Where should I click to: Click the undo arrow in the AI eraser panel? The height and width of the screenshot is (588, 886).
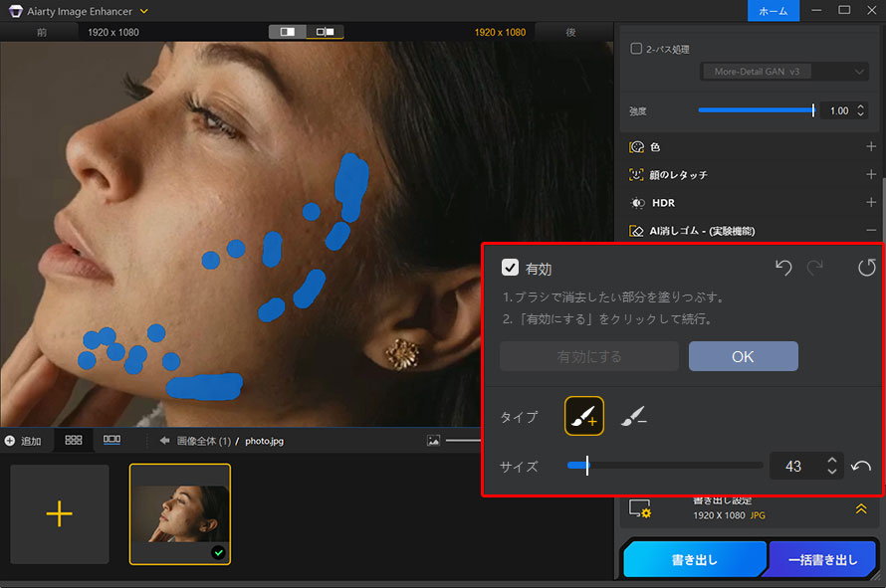pyautogui.click(x=782, y=268)
